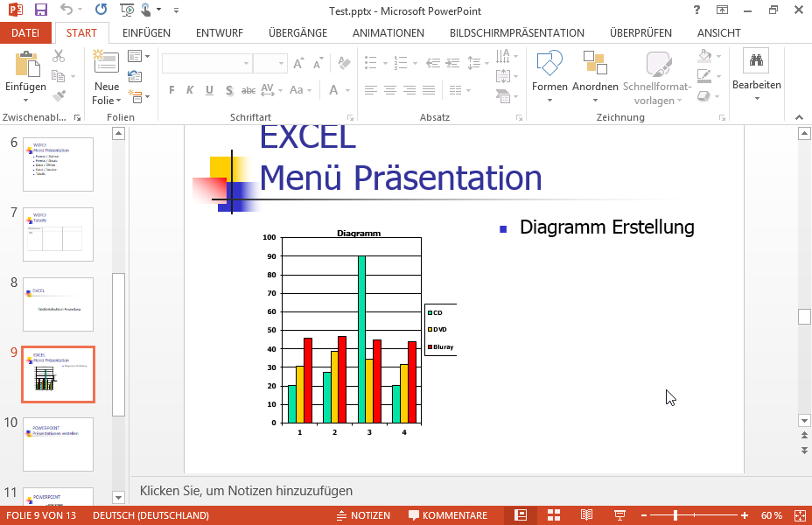Toggle bold F formatting
812x525 pixels.
coord(171,90)
